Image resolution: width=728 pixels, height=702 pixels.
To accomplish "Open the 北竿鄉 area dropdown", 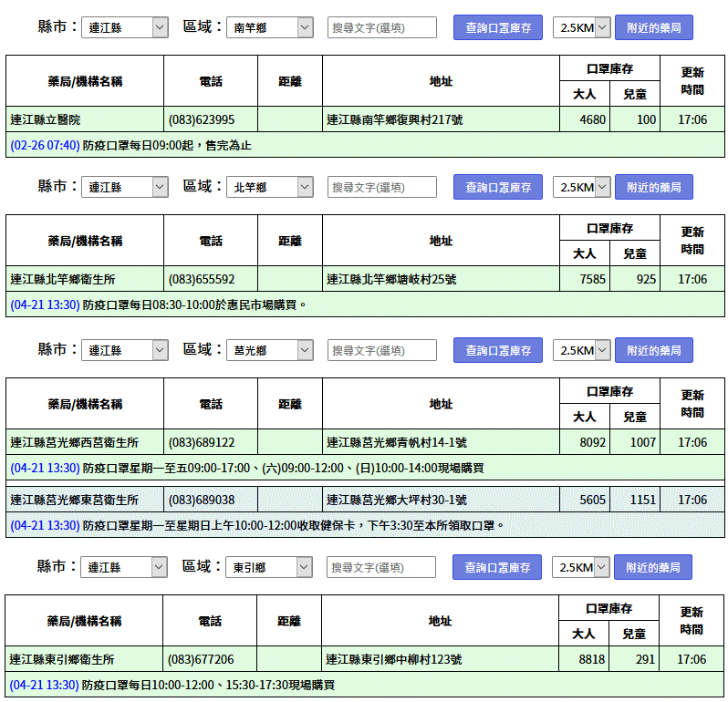I will coord(270,187).
